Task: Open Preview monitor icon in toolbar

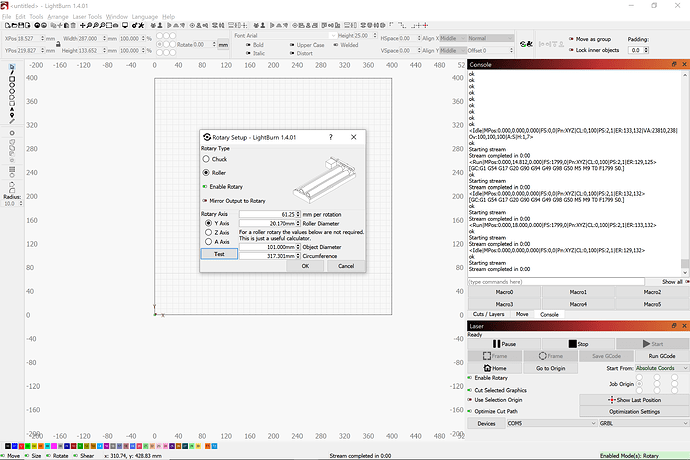Action: 125,26
